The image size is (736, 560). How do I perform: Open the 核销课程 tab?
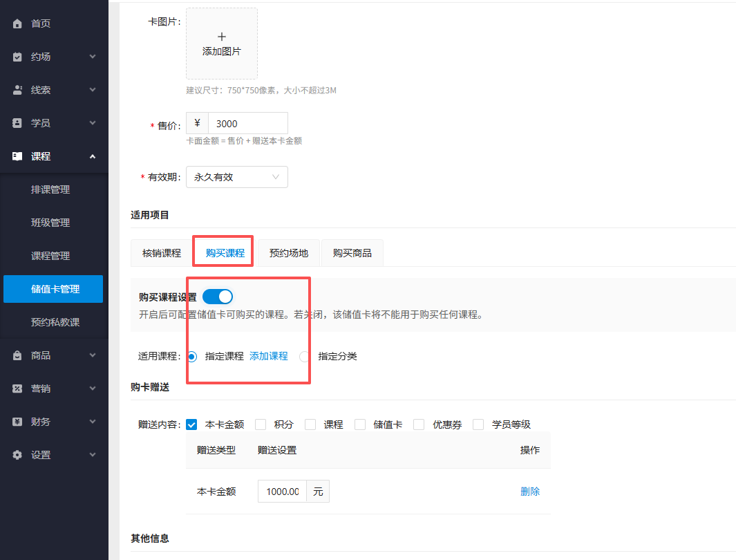pos(162,252)
